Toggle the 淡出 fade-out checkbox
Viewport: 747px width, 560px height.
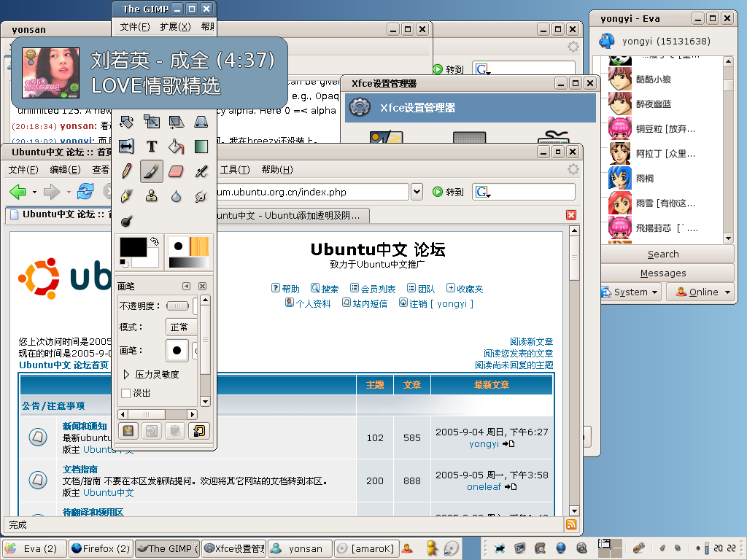click(125, 393)
